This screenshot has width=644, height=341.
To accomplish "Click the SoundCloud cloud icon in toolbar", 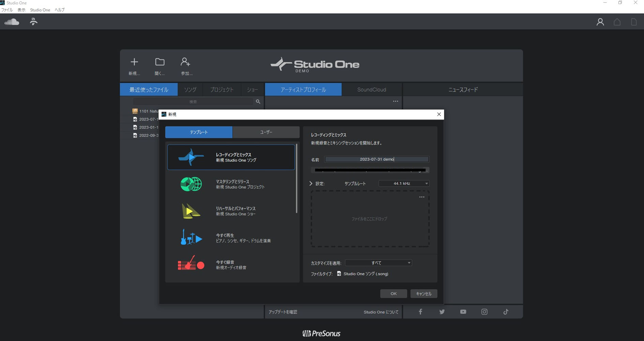I will (12, 22).
